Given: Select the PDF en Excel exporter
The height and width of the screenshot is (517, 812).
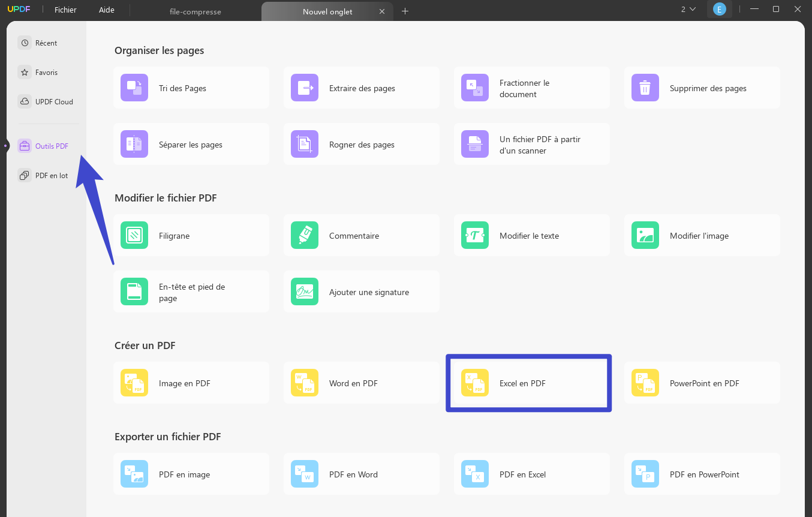Looking at the screenshot, I should pyautogui.click(x=532, y=474).
